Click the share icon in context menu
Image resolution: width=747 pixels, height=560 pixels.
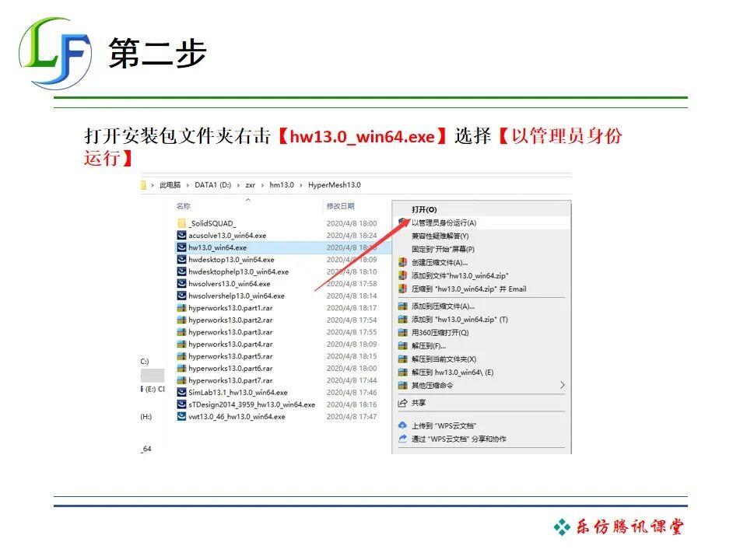click(x=403, y=404)
